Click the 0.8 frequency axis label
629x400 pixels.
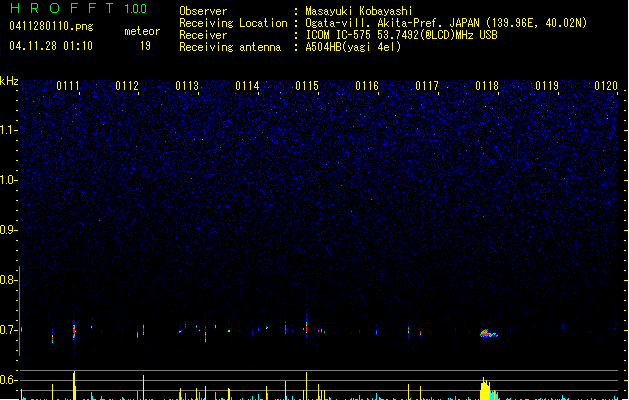pyautogui.click(x=8, y=280)
